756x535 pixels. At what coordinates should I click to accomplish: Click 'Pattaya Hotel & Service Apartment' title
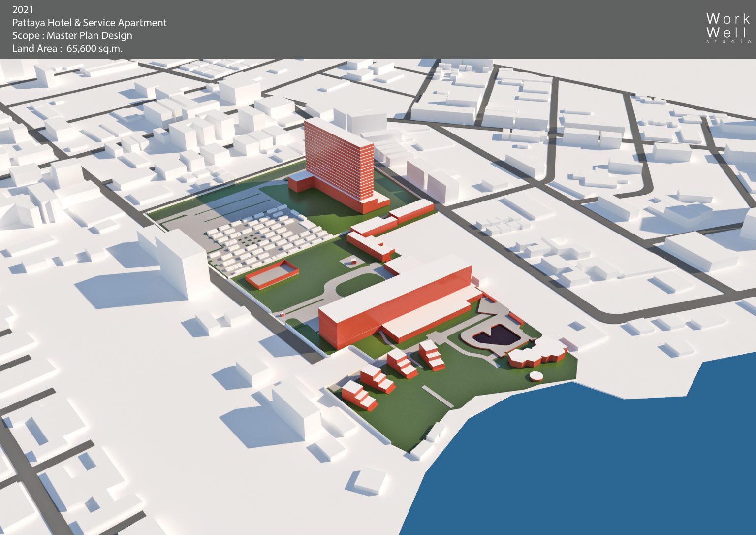90,23
